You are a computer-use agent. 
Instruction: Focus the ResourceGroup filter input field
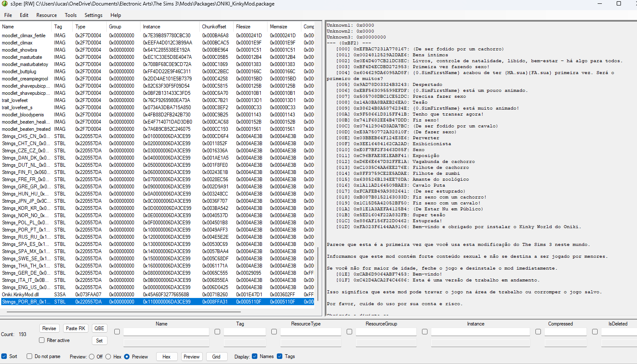[x=386, y=332]
